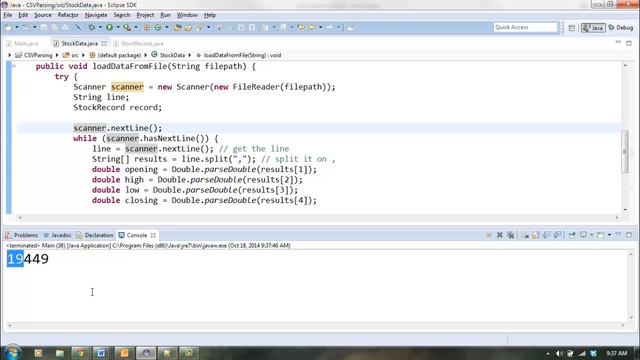The height and width of the screenshot is (360, 640).
Task: Click the Display Selected Console icon
Action: tap(583, 235)
